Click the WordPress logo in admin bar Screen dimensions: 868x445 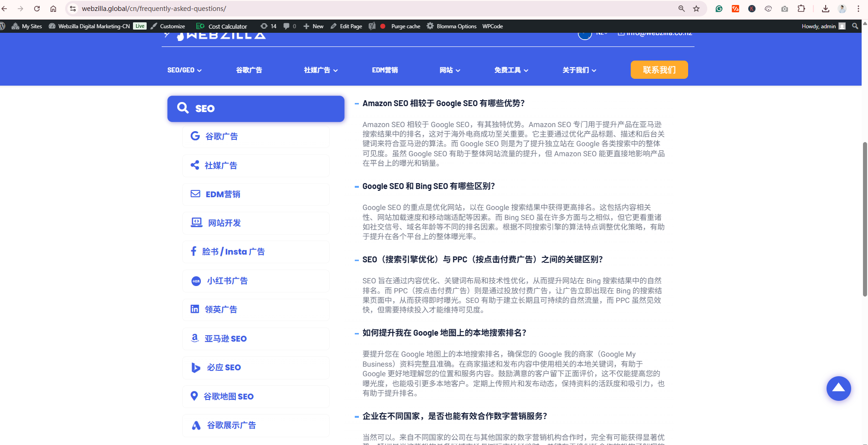(2, 26)
